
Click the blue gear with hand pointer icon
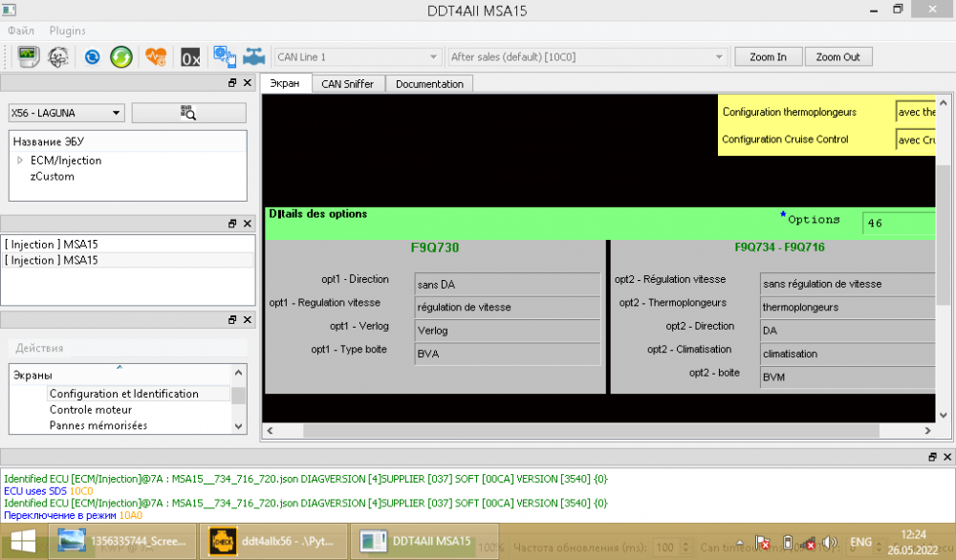point(225,56)
